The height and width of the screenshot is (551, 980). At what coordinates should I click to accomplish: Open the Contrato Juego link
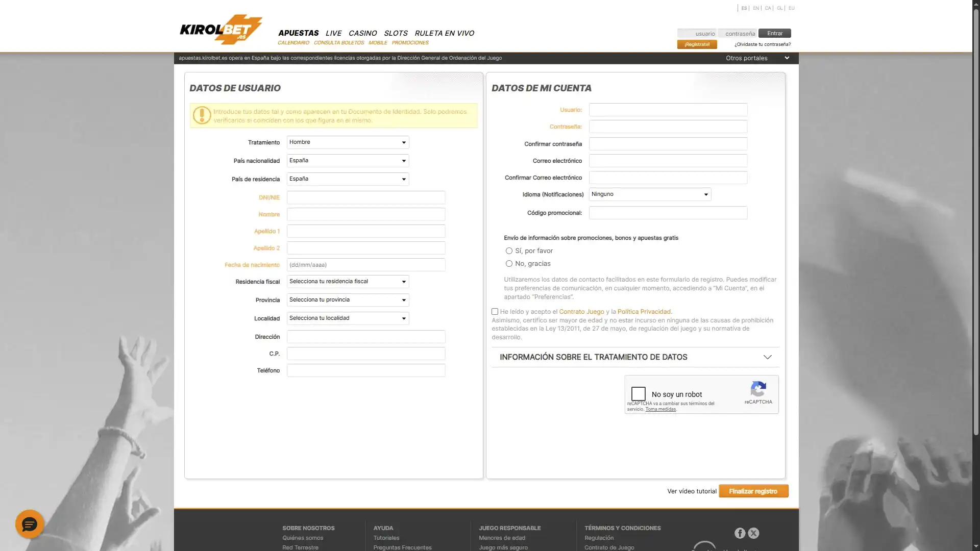click(x=581, y=312)
